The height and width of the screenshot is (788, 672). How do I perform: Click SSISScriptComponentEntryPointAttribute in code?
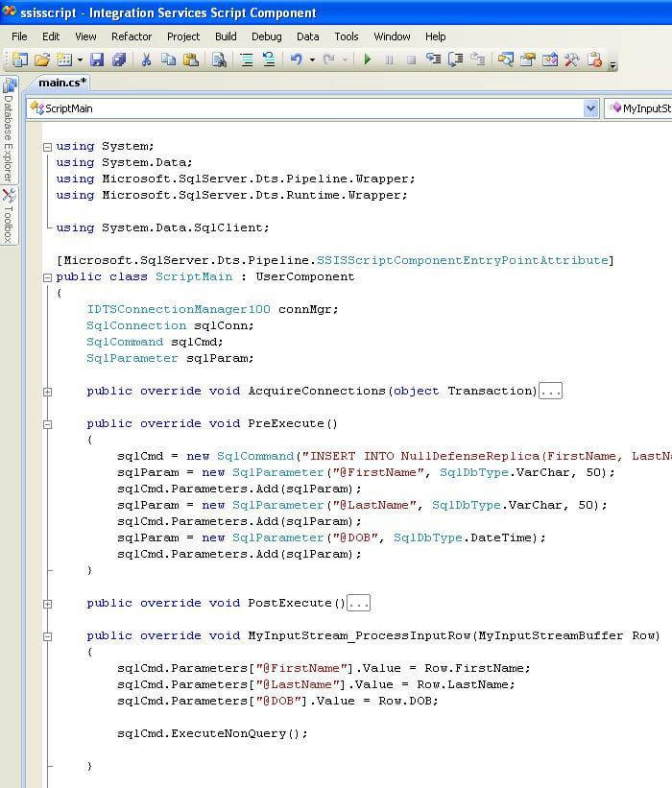point(462,260)
